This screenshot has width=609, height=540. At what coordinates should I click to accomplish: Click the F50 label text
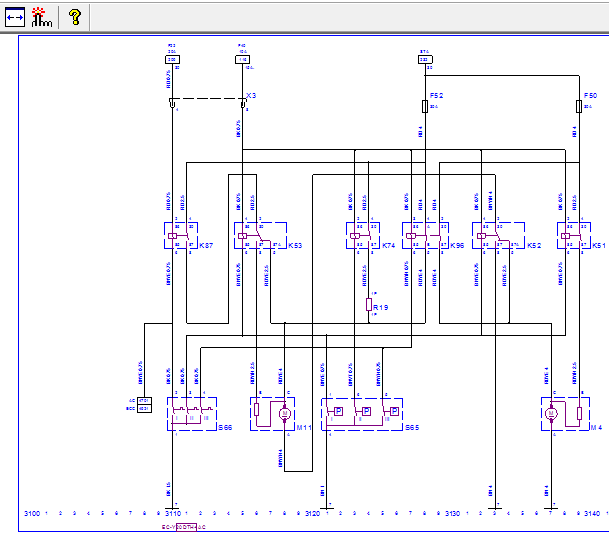coord(590,95)
